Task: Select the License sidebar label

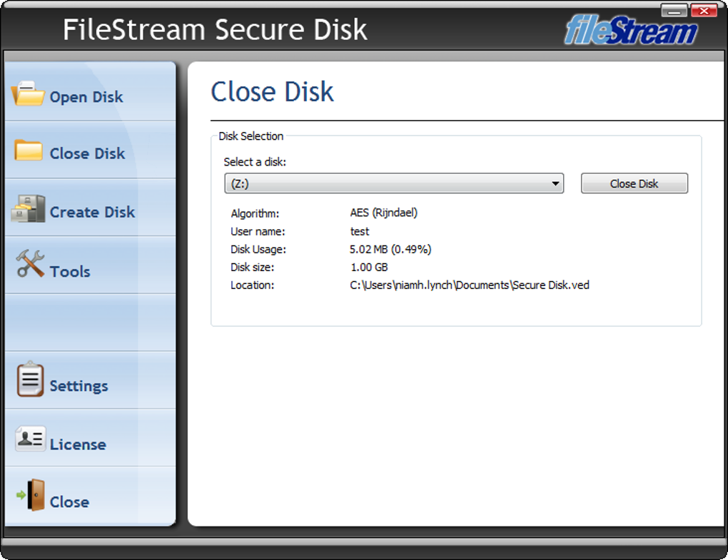Action: 78,444
